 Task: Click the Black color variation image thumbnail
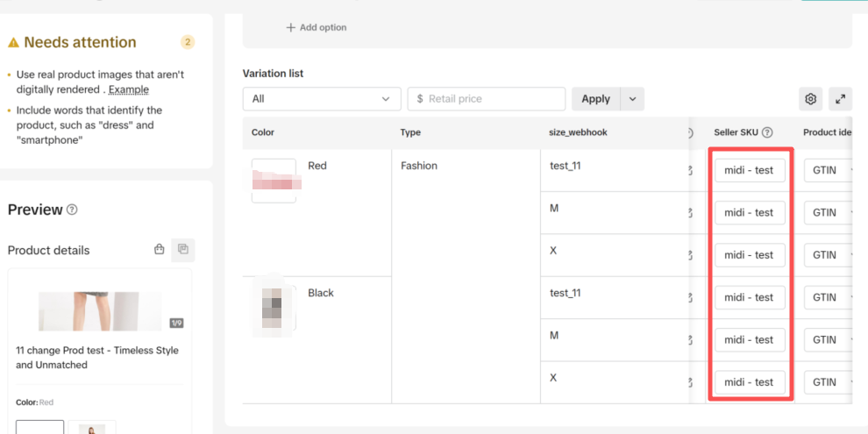coord(274,308)
